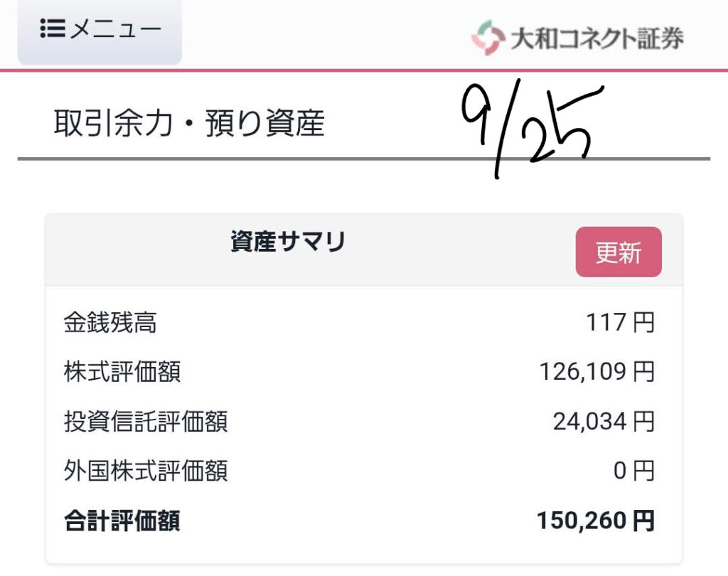The width and height of the screenshot is (728, 576).
Task: Click the 外国株式評価額 row label
Action: [x=146, y=471]
